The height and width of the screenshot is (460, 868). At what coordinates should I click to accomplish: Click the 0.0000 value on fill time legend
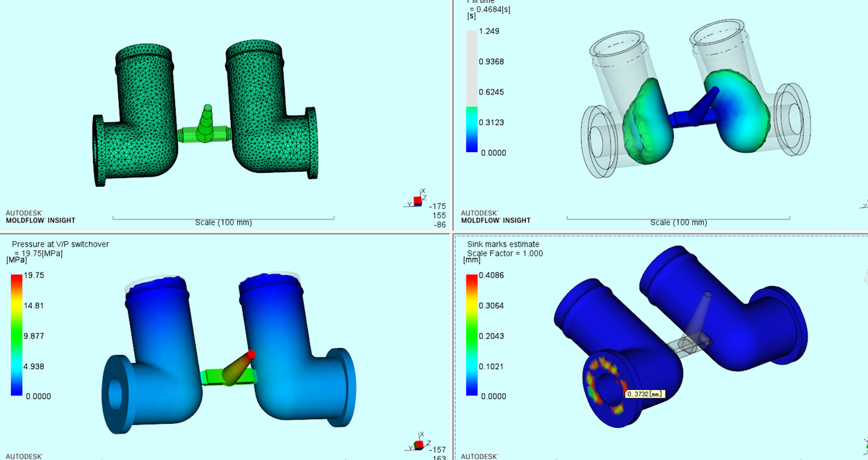(x=493, y=153)
